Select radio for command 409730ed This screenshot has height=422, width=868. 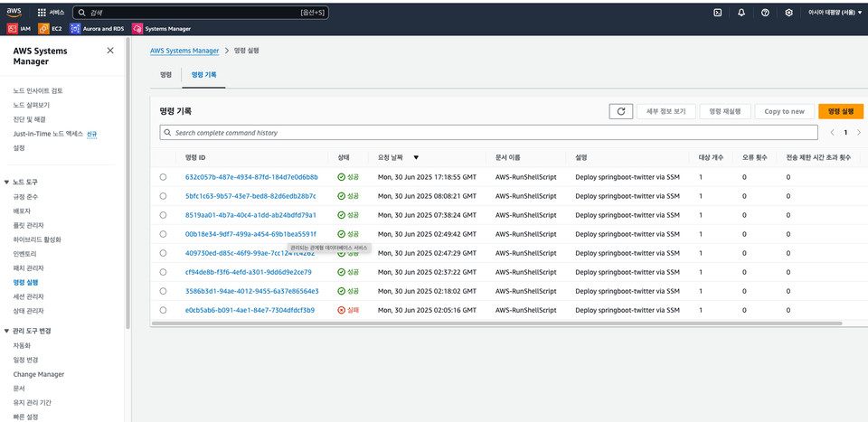tap(163, 253)
